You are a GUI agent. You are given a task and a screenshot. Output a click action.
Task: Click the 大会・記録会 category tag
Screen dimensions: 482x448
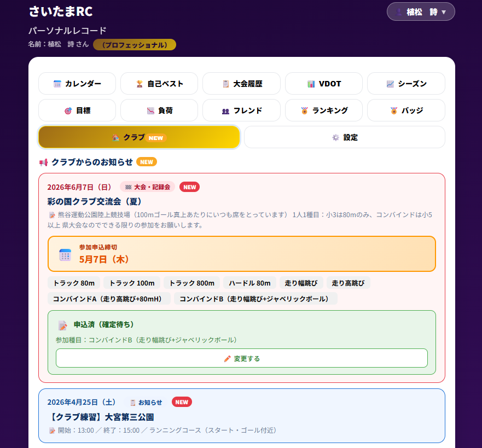148,187
